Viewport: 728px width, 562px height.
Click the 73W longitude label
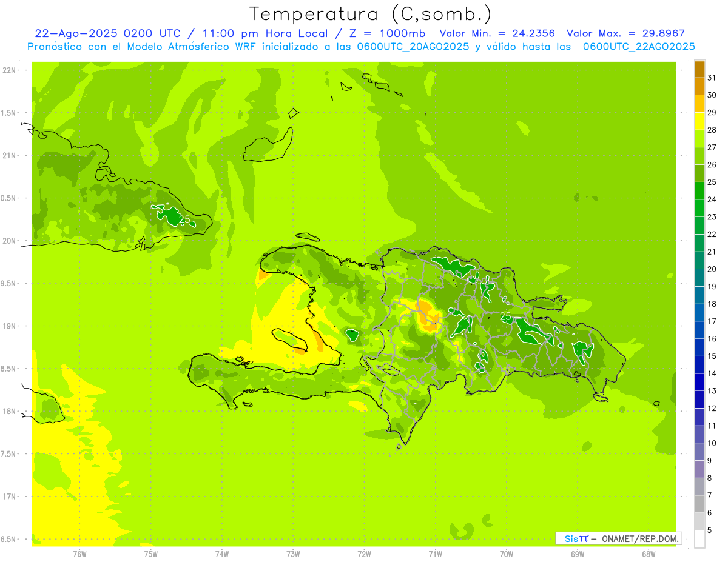pos(293,554)
